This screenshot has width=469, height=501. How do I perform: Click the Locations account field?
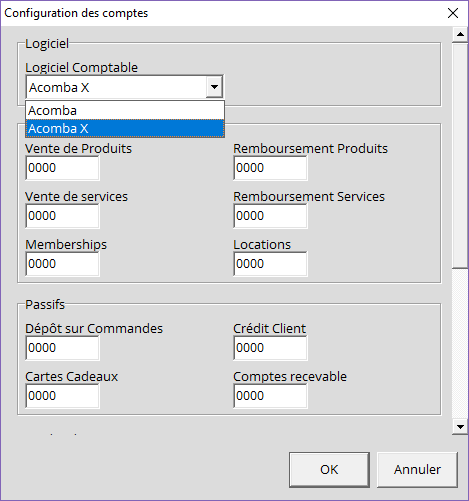point(270,264)
